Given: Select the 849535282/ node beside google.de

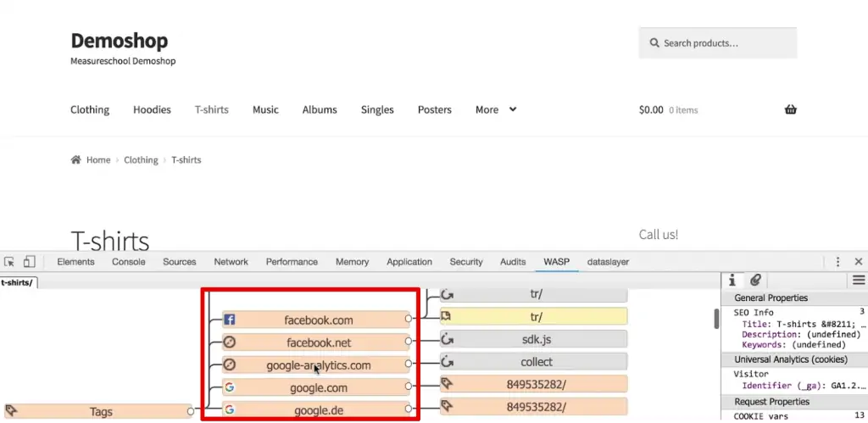Looking at the screenshot, I should point(534,406).
